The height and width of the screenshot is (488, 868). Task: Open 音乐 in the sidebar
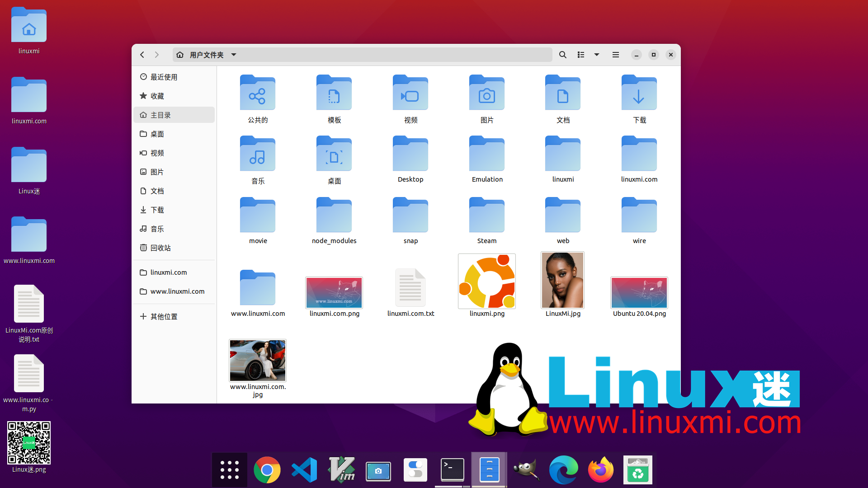(x=174, y=229)
